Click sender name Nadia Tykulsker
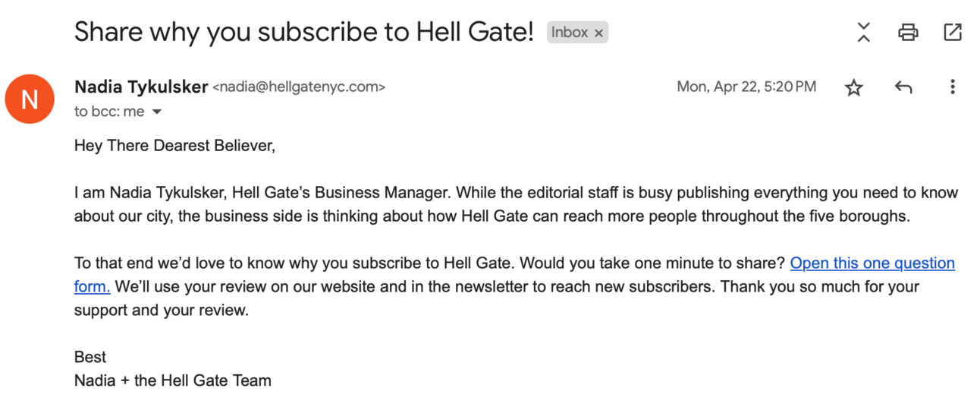The height and width of the screenshot is (407, 980). pos(141,87)
